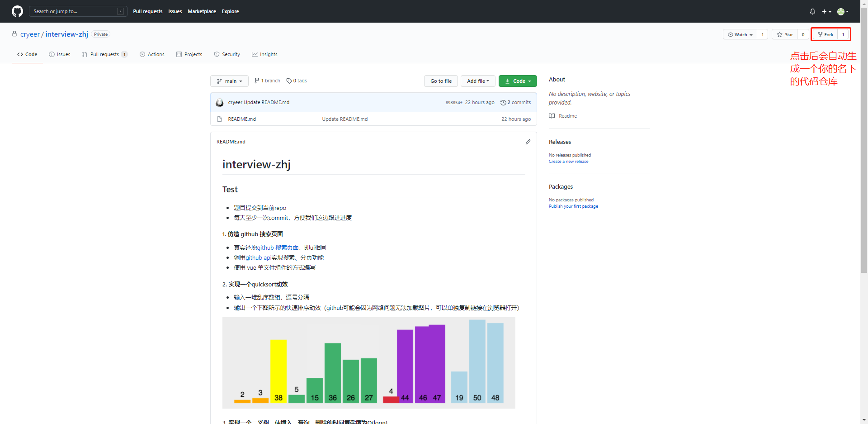Switch to the Security tab
Screen dimensions: 868x424
tap(227, 54)
